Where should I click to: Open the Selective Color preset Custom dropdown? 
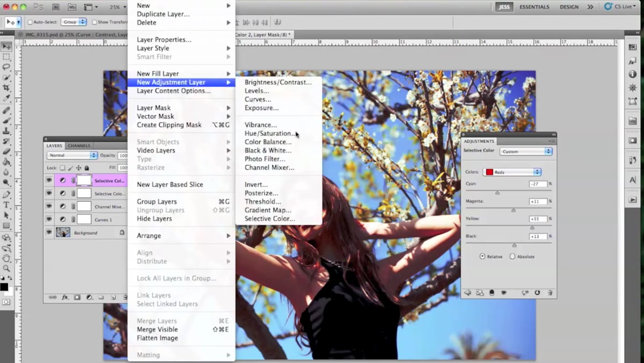(x=526, y=151)
